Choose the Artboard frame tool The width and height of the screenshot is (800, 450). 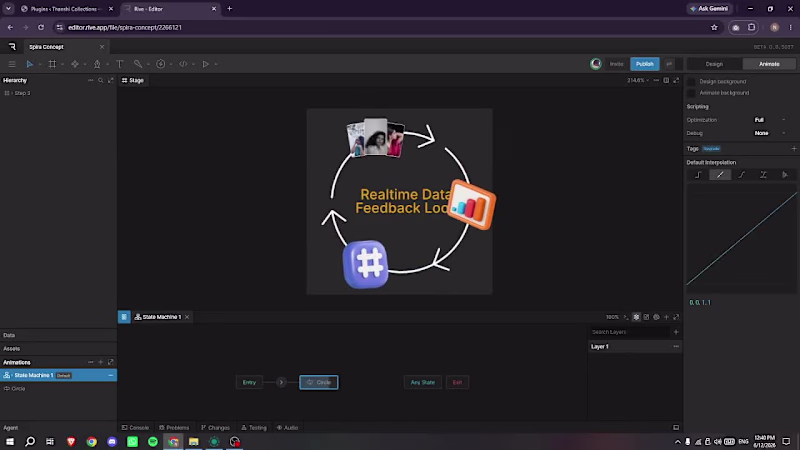(52, 64)
